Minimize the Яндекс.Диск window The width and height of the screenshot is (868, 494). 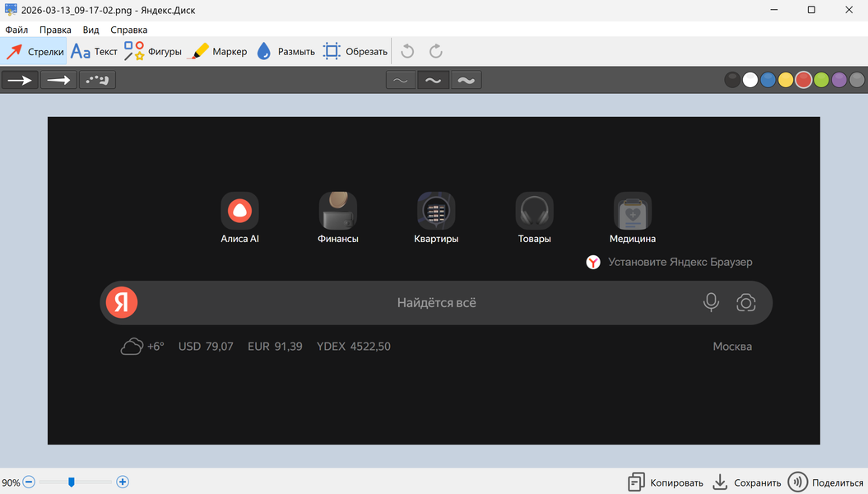click(774, 10)
